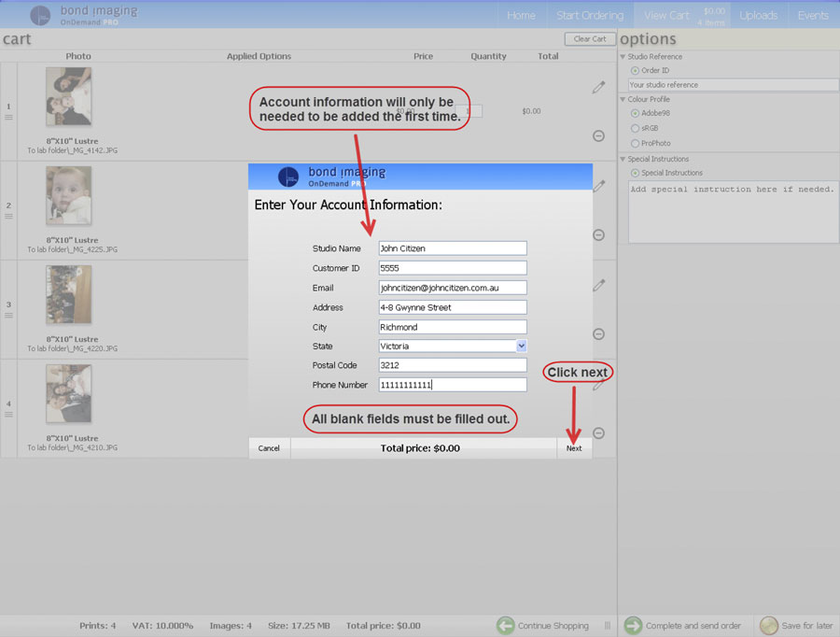Click the pencil edit icon for item 3
This screenshot has height=637, width=840.
point(598,285)
